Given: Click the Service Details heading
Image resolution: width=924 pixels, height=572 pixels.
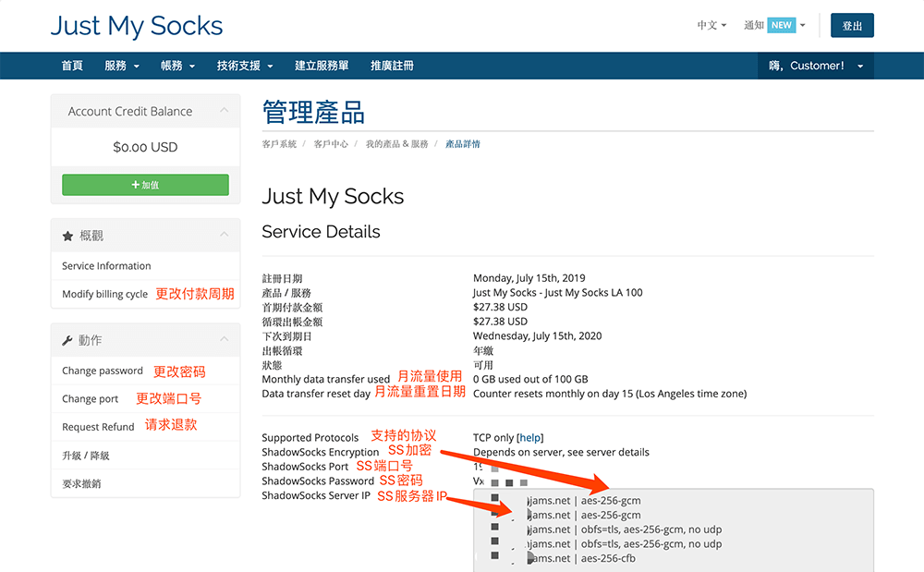Looking at the screenshot, I should click(x=322, y=232).
